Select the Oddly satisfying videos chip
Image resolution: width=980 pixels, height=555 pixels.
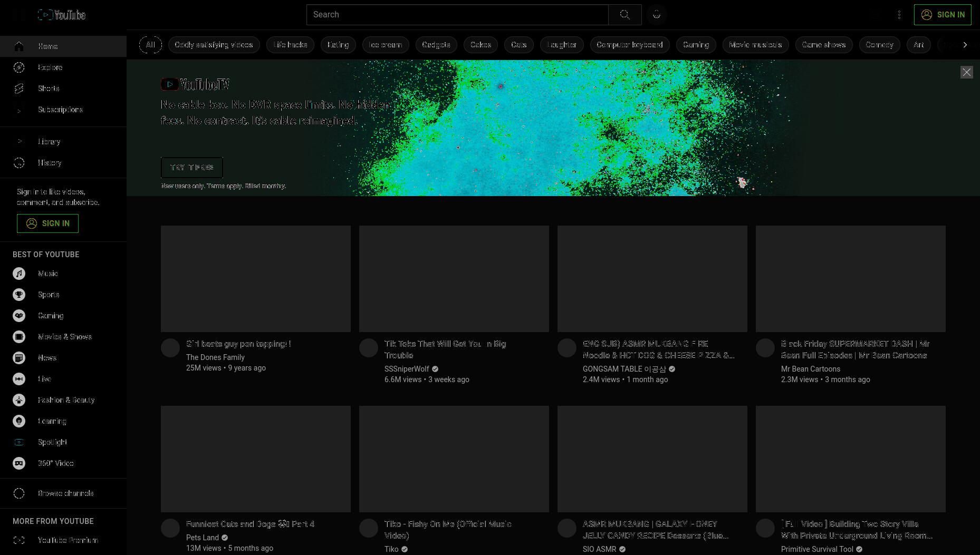pos(214,45)
